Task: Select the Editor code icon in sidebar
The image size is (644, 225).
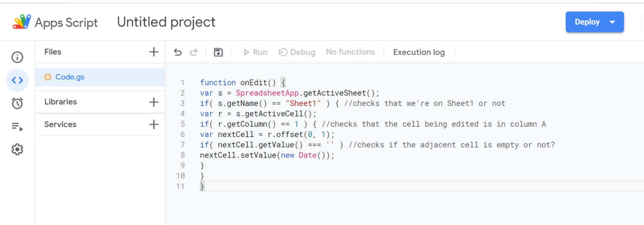Action: (x=17, y=80)
